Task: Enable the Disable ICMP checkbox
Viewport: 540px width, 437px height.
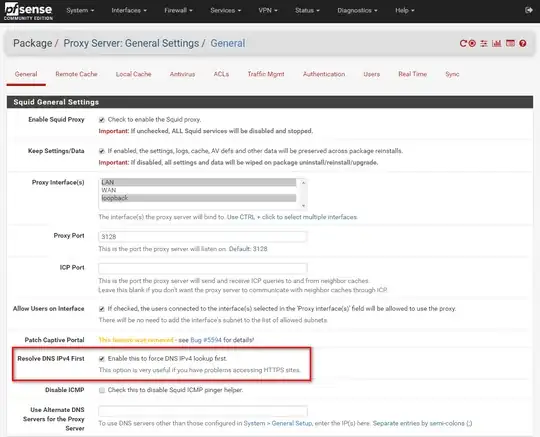Action: click(102, 390)
